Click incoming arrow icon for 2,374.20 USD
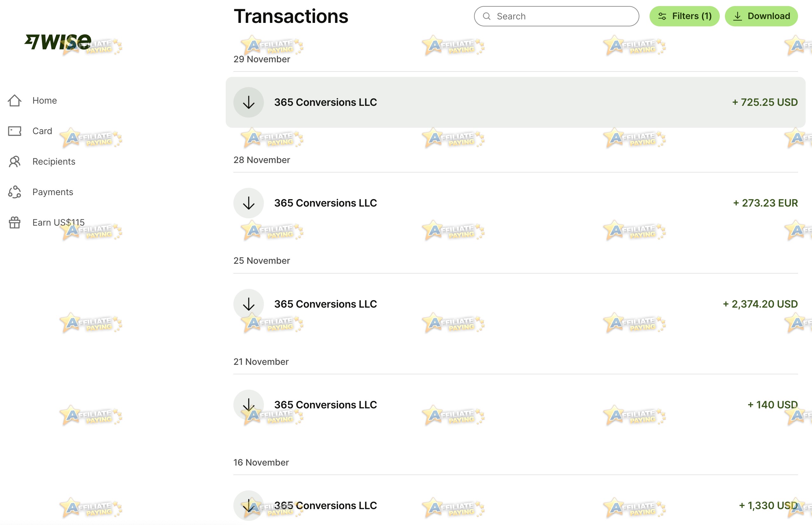 [249, 304]
